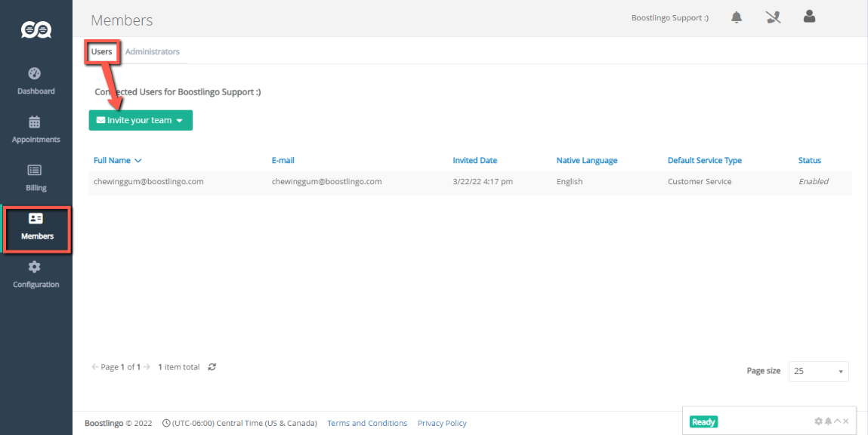
Task: Close the Ready status widget
Action: 846,421
